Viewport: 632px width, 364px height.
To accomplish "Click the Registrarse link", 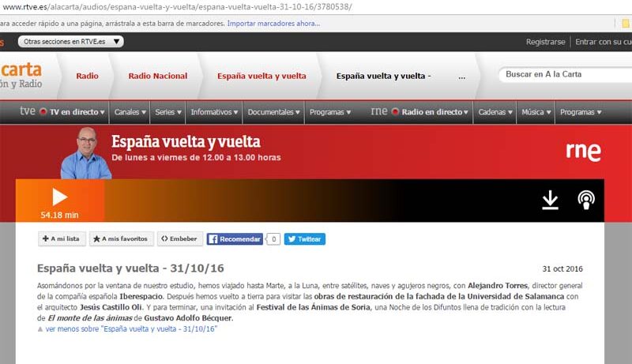I will coord(545,42).
